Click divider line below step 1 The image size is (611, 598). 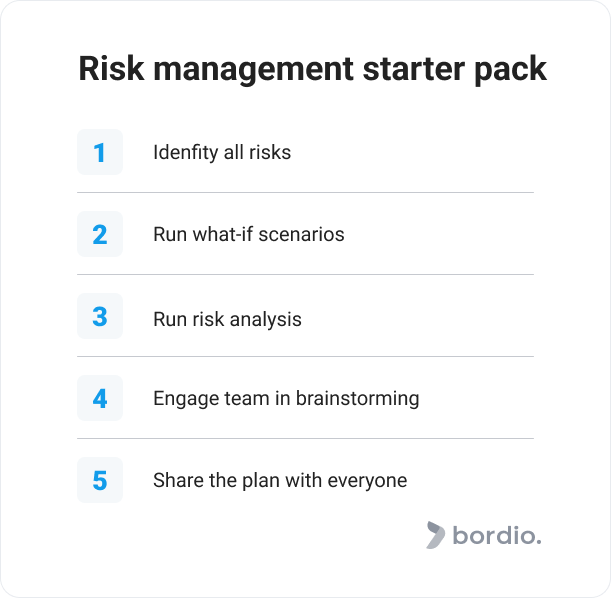click(x=306, y=192)
